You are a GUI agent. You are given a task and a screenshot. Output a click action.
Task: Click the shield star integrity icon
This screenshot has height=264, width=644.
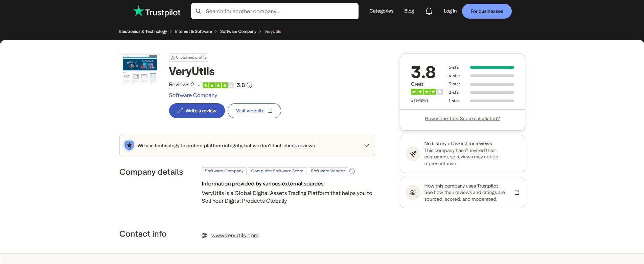(129, 146)
